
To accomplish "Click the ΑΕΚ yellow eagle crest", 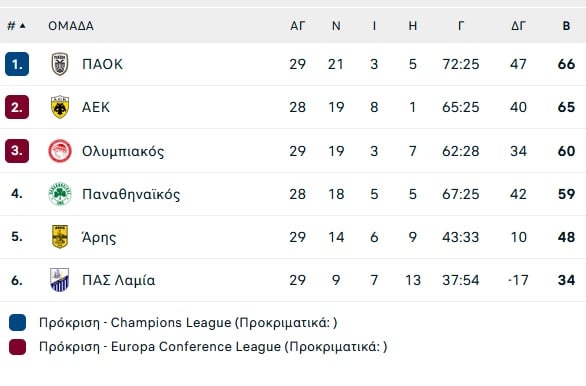I will pos(60,107).
